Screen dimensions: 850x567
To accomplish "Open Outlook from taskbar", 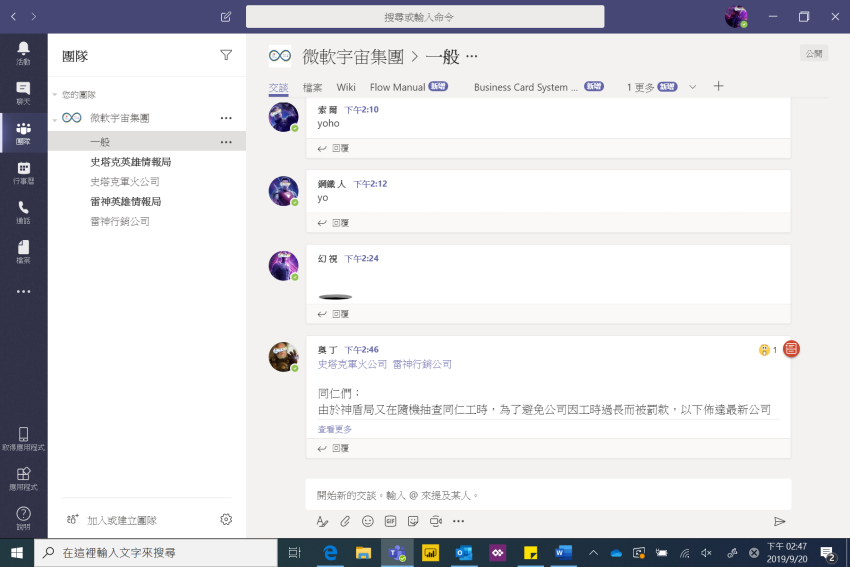I will (463, 553).
